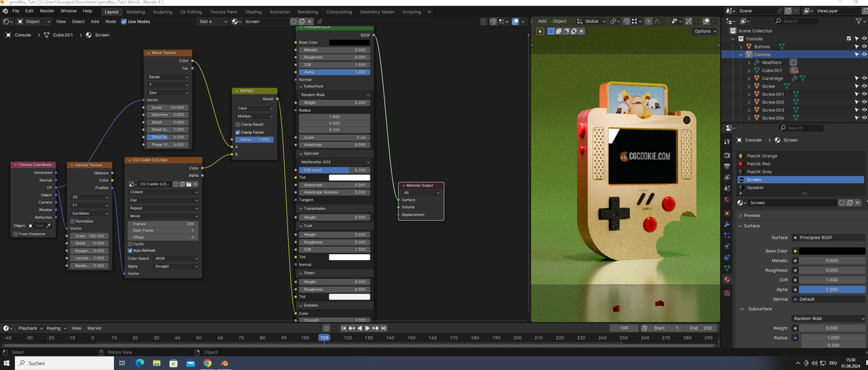This screenshot has width=868, height=370.
Task: Open the Sine profile dropdown
Action: pos(168,93)
